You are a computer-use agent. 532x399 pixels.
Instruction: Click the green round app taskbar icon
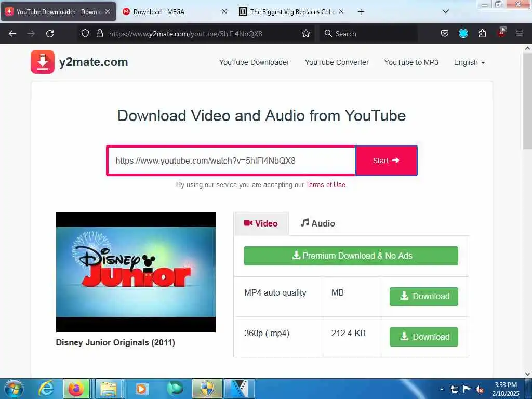pos(175,389)
